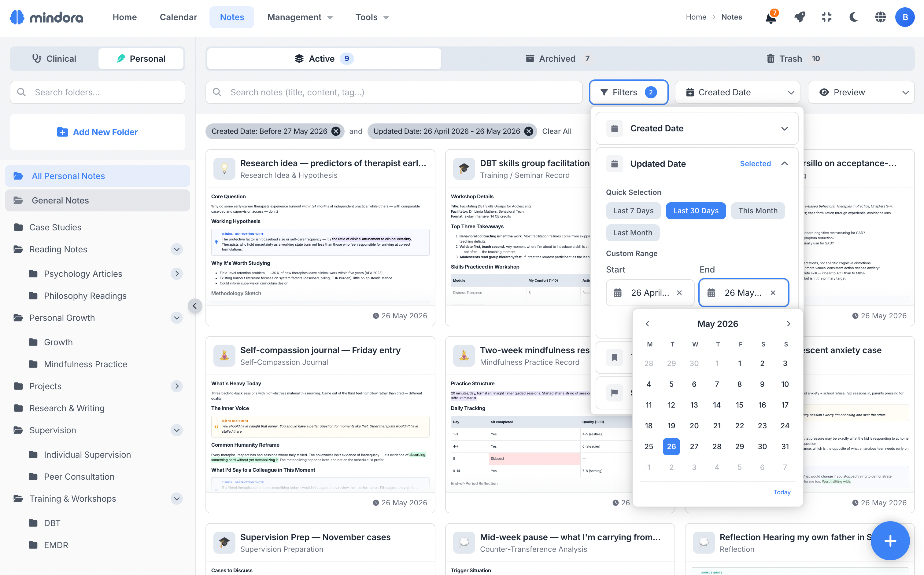Expand the Projects folder
This screenshot has height=575, width=924.
(x=177, y=386)
